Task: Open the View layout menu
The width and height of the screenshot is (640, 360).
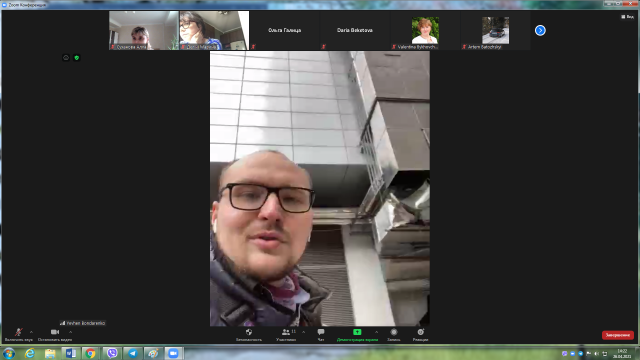Action: 627,17
